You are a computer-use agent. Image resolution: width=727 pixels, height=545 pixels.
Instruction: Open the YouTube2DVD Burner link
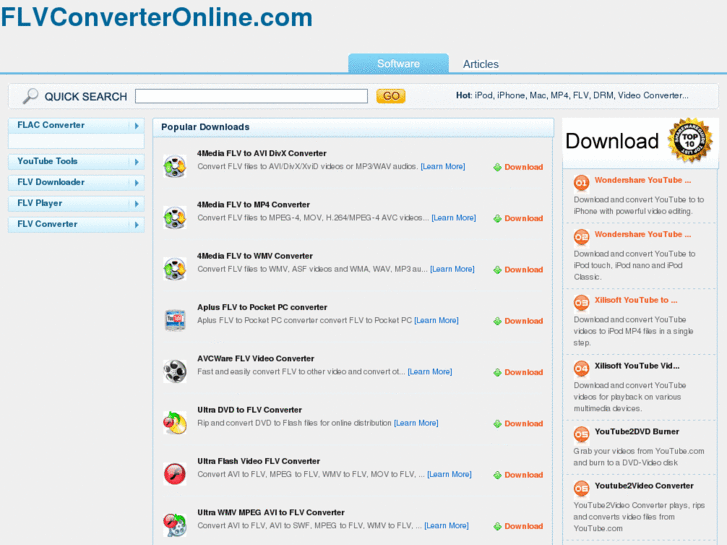[637, 432]
